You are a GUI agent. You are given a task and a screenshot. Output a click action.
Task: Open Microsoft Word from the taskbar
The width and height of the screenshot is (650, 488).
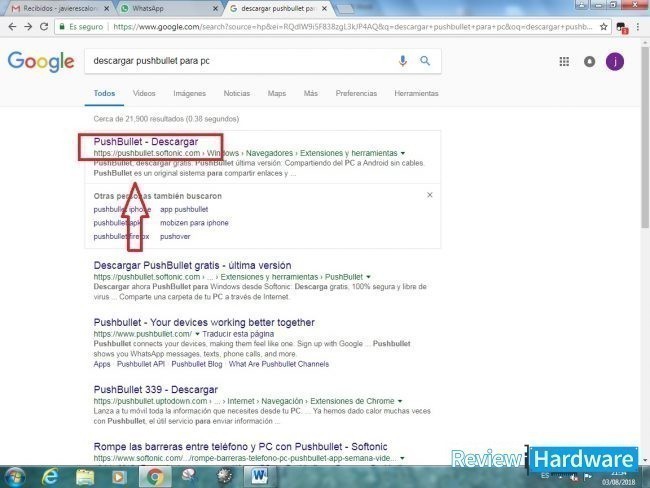260,477
